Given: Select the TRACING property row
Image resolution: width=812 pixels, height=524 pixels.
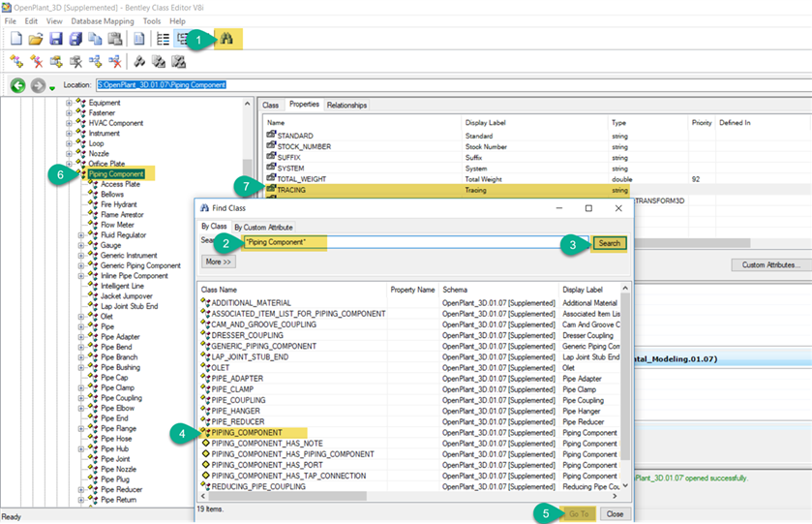Looking at the screenshot, I should tap(447, 190).
